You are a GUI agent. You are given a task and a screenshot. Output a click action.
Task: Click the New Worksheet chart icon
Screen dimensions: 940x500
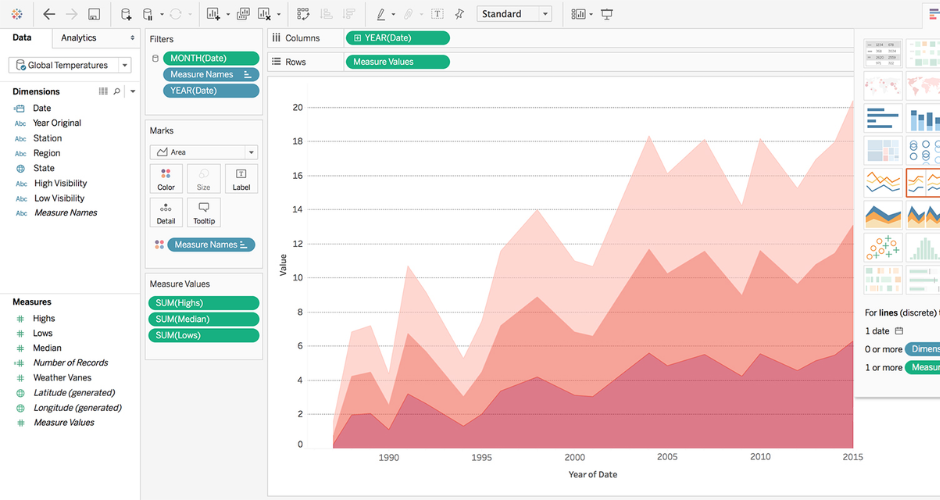213,14
